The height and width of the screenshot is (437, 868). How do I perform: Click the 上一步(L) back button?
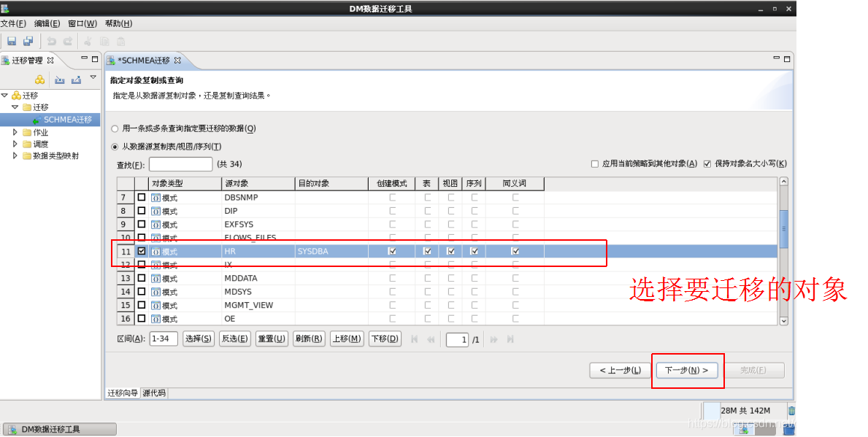[x=620, y=370]
